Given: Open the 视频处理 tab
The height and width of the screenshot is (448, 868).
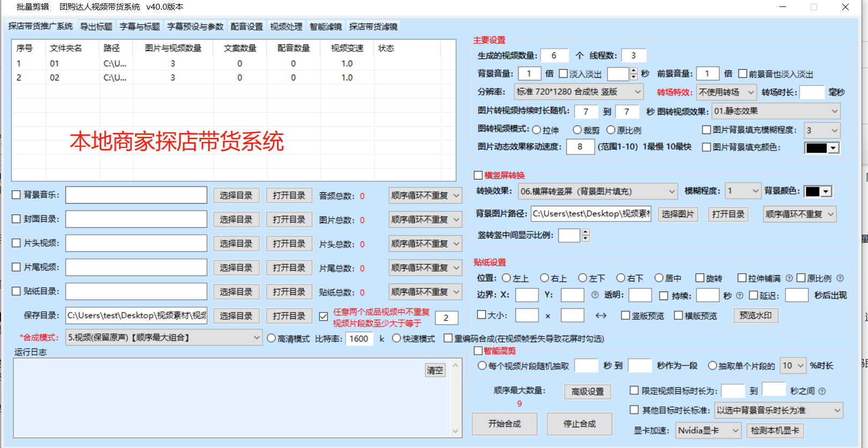Looking at the screenshot, I should [x=286, y=27].
